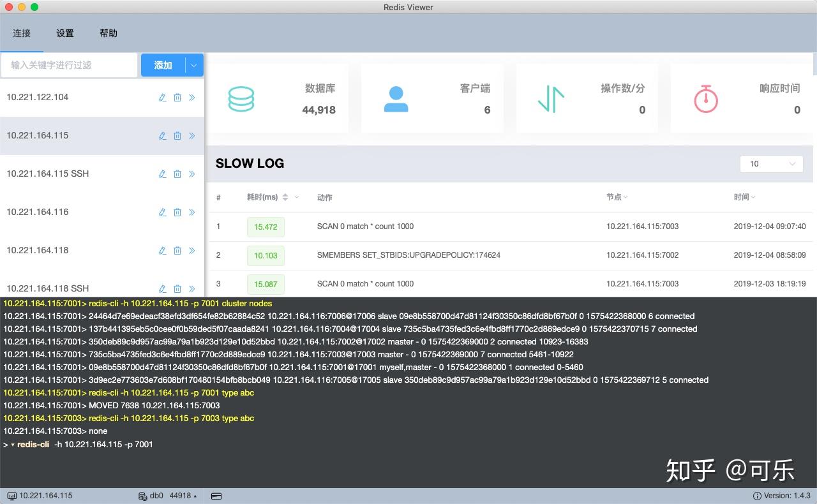Click the 10.221.164.115:7002 node cell
The image size is (817, 504).
tap(643, 255)
